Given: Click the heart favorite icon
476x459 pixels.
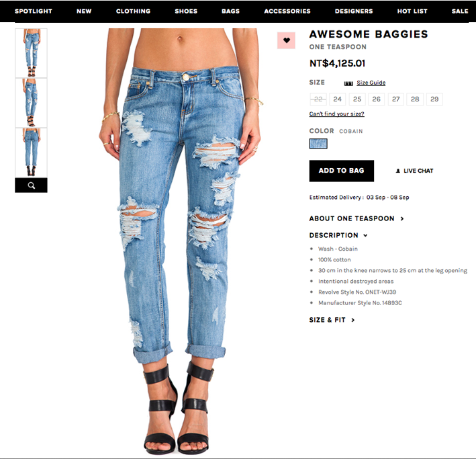Looking at the screenshot, I should [286, 40].
